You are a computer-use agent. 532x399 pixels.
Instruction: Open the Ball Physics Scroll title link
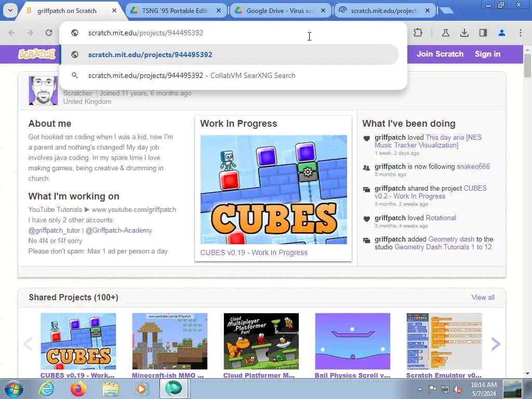coord(352,375)
